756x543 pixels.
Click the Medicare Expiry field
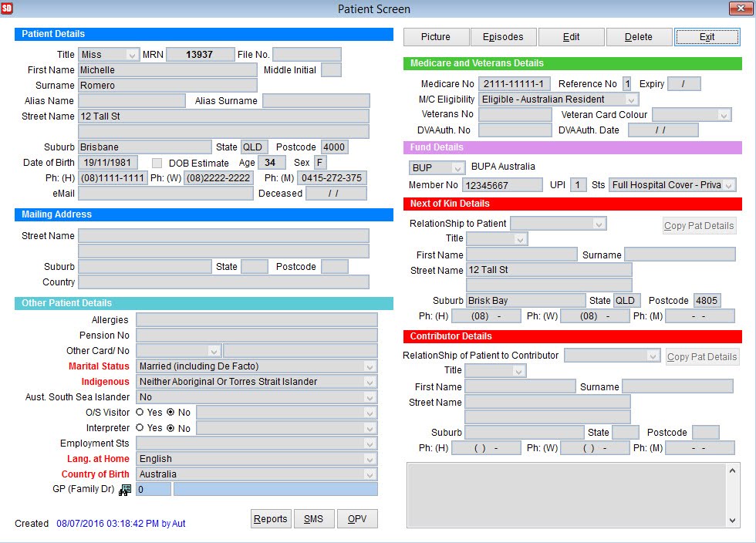point(684,84)
